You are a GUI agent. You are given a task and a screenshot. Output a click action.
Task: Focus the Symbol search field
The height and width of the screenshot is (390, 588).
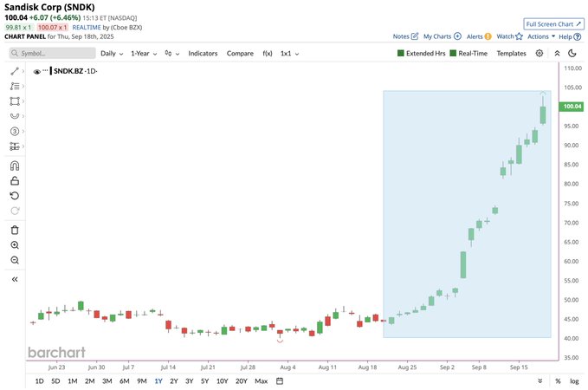coord(53,54)
